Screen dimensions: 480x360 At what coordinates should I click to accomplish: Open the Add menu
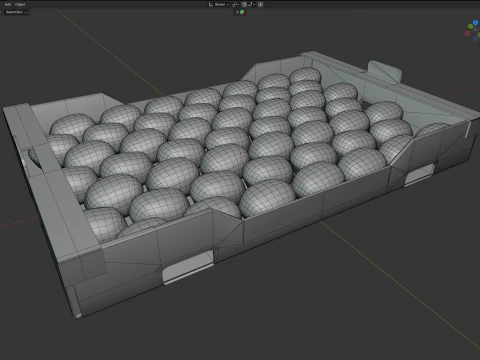(x=8, y=4)
